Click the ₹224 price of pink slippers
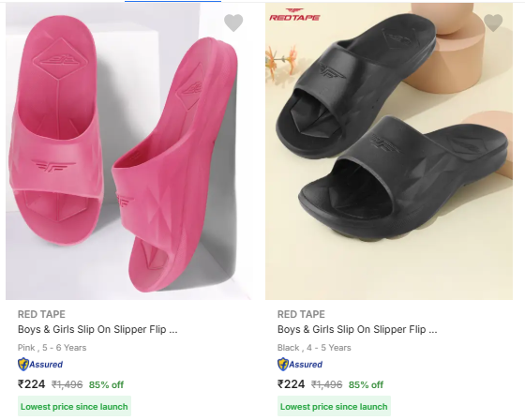 [x=31, y=384]
